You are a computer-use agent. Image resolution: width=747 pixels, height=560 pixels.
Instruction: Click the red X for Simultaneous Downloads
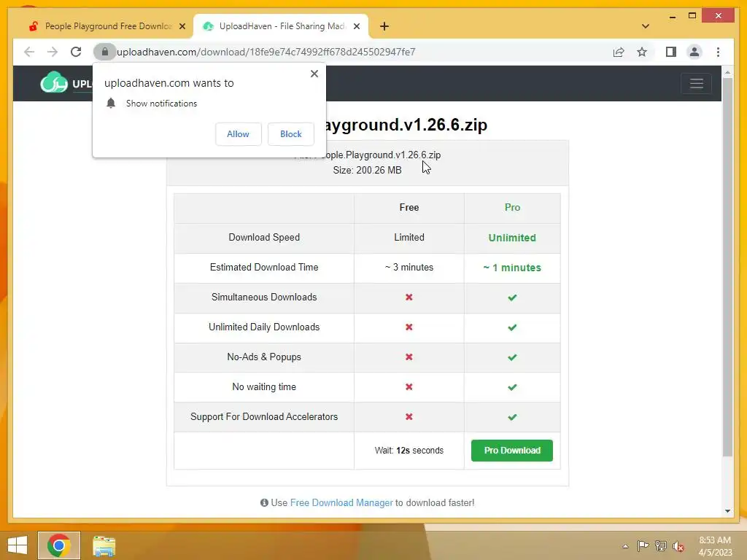pos(409,297)
